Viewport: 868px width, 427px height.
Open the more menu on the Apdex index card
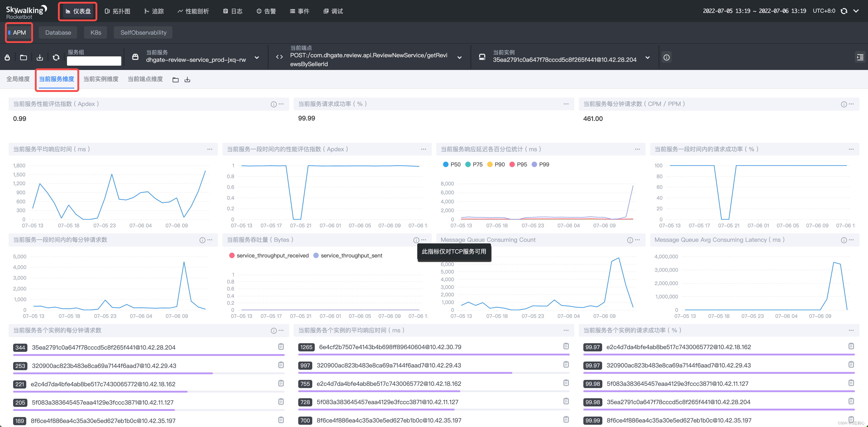point(281,104)
